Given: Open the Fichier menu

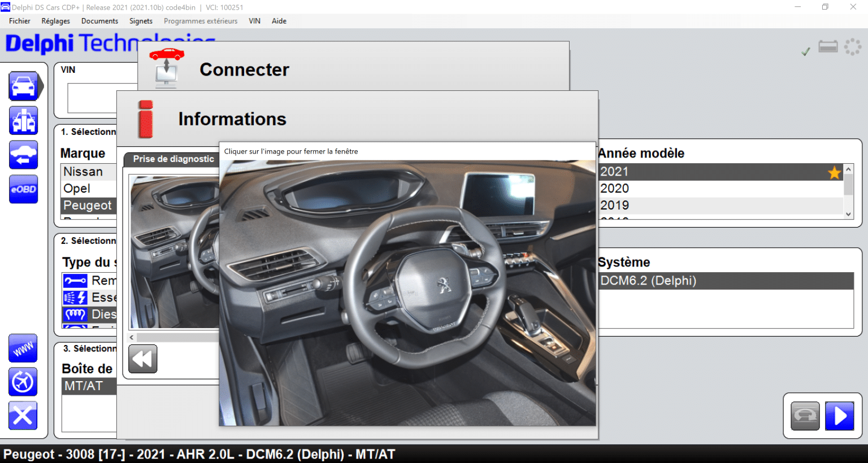Looking at the screenshot, I should 20,21.
